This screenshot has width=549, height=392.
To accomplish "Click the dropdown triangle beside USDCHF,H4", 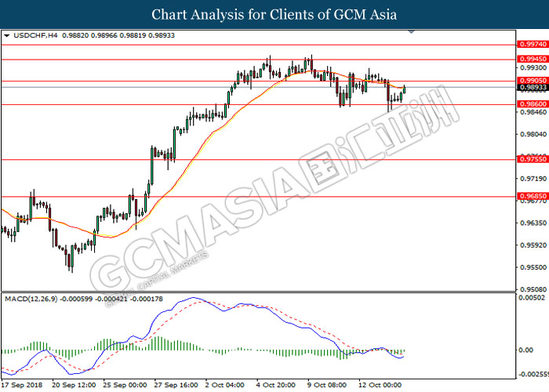I will [x=6, y=36].
